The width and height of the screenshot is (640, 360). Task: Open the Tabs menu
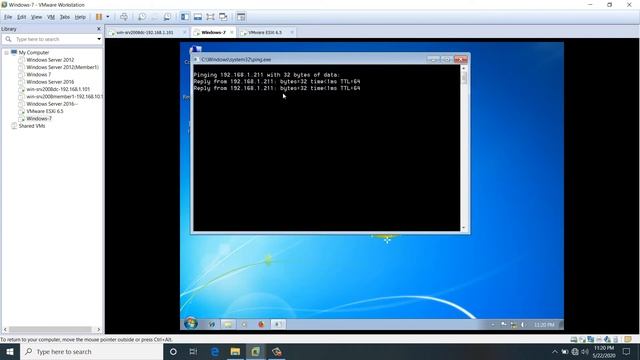click(x=64, y=17)
